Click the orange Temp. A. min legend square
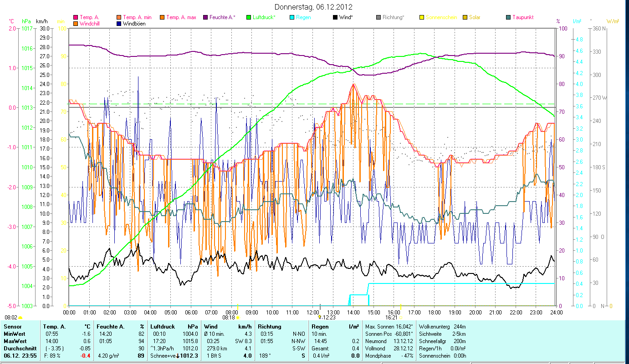 (x=119, y=18)
